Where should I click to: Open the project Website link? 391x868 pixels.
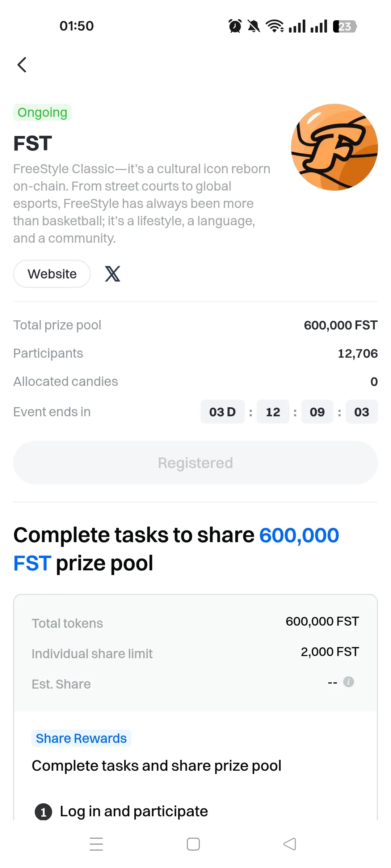52,274
